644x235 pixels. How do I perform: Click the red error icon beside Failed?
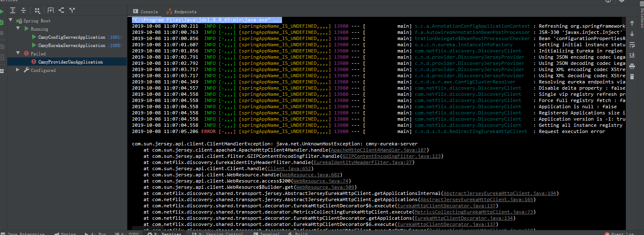(x=26, y=54)
